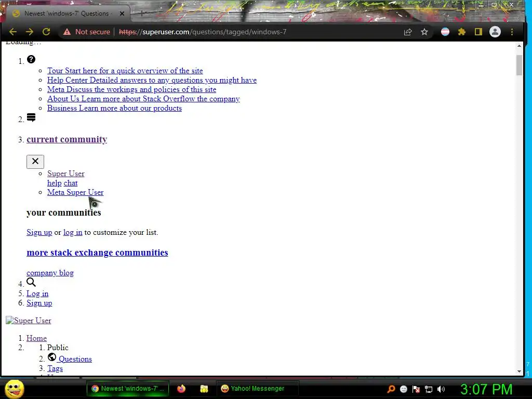Click the smiley Start button
Viewport: 532px width, 399px height.
pyautogui.click(x=14, y=389)
